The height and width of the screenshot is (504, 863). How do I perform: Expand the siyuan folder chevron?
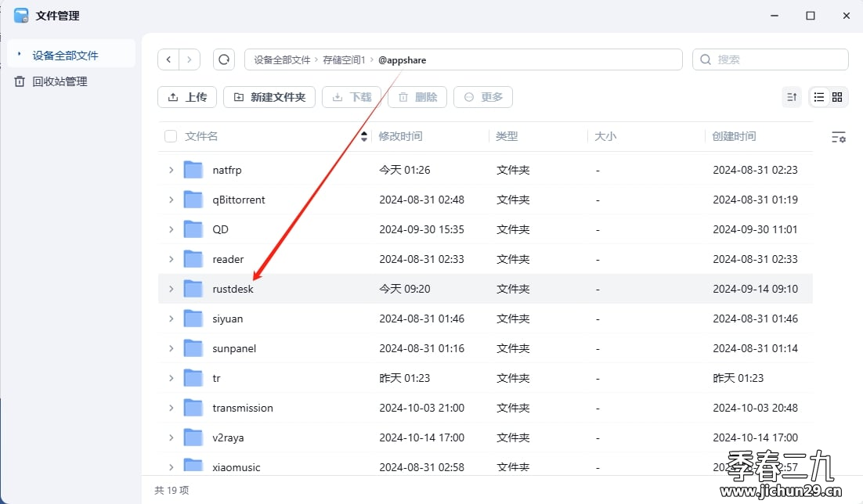[172, 319]
